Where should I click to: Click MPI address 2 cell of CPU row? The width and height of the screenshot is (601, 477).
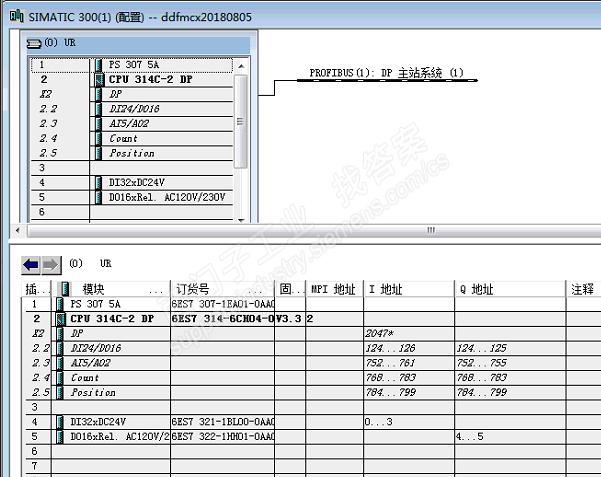(335, 319)
